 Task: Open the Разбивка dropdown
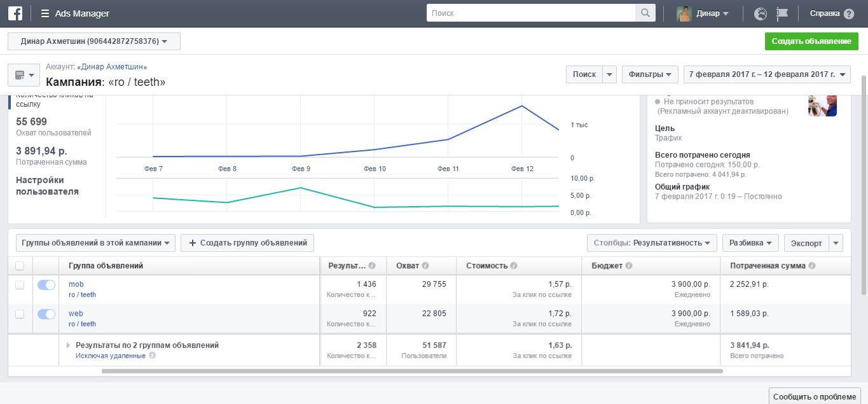750,243
